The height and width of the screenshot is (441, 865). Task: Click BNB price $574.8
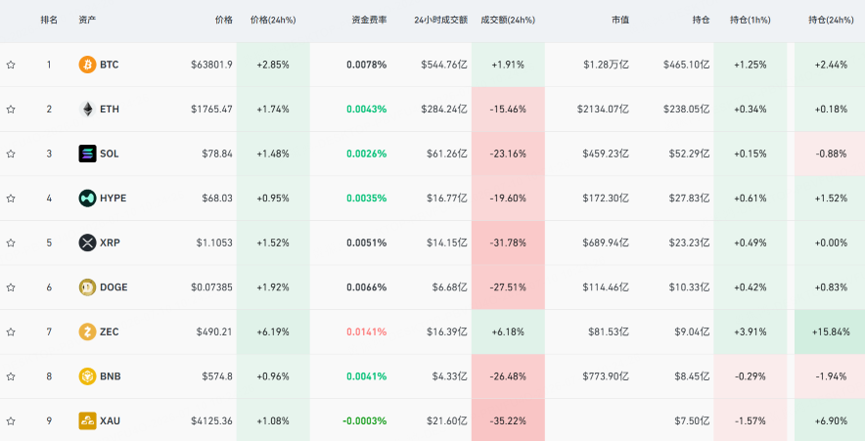[x=217, y=376]
